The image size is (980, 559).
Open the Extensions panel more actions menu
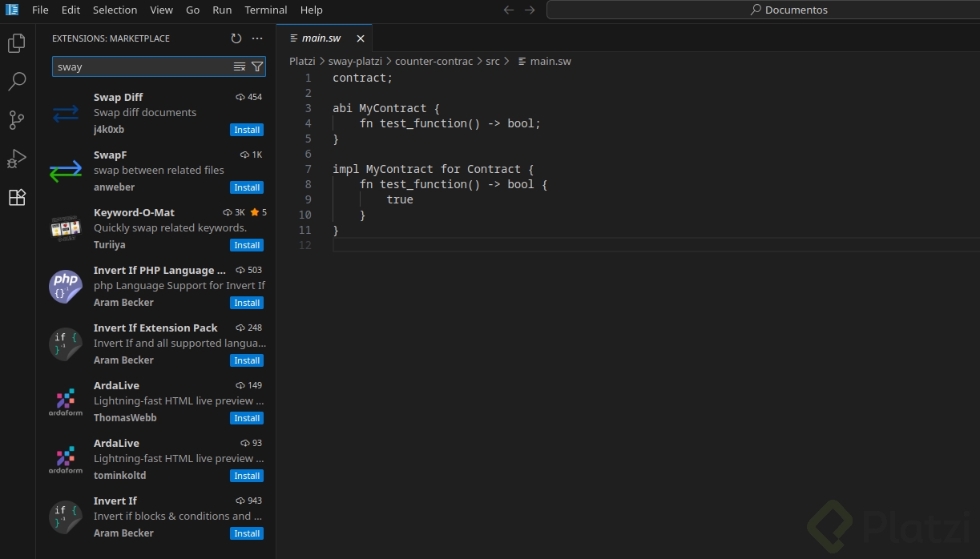click(257, 38)
